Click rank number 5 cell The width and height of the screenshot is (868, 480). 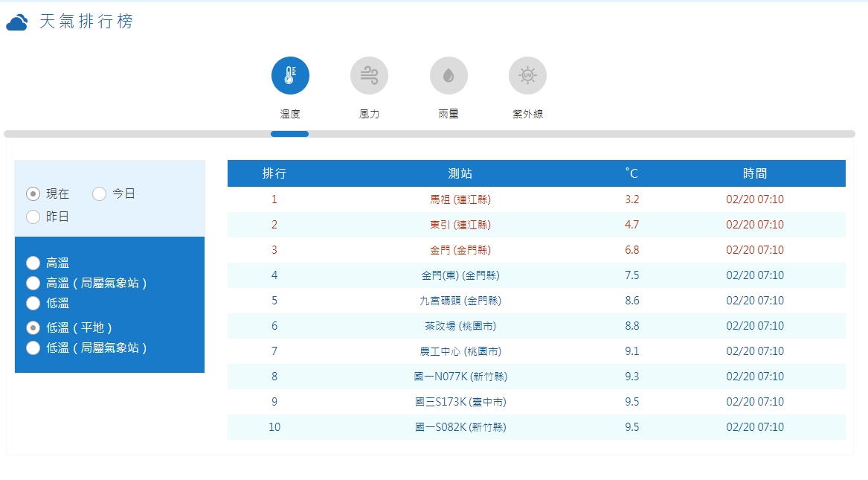tap(274, 301)
